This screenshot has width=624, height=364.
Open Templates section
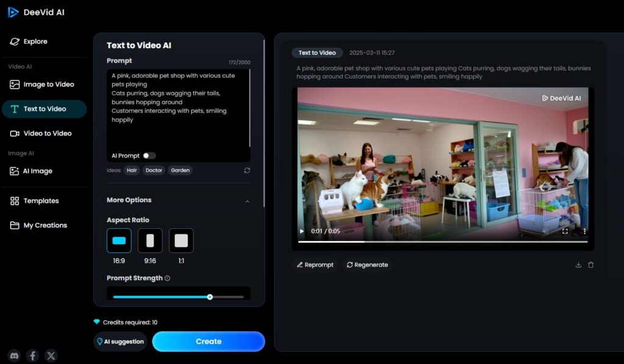34,201
